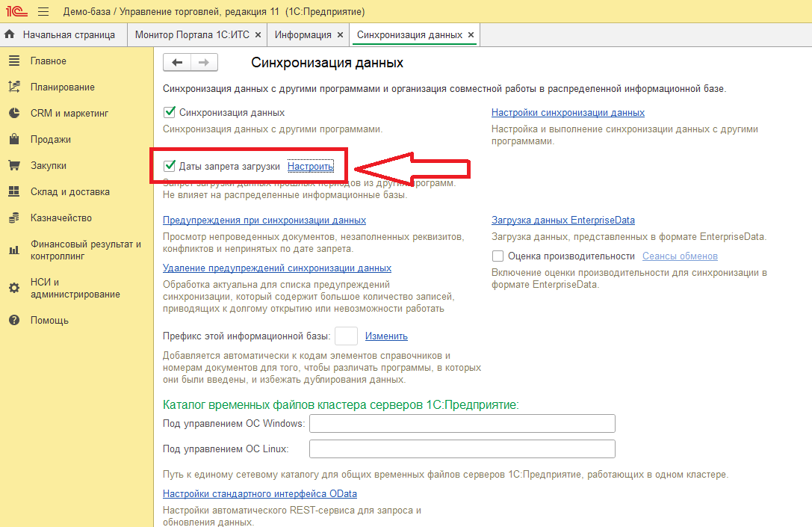The image size is (812, 527).
Task: Enable the Оценка производительности checkbox
Action: coord(498,256)
